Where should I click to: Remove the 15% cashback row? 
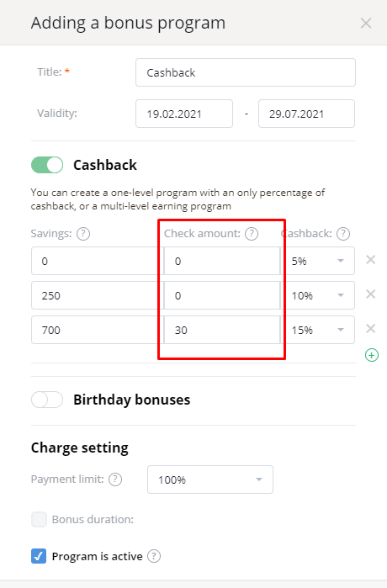[x=370, y=329]
